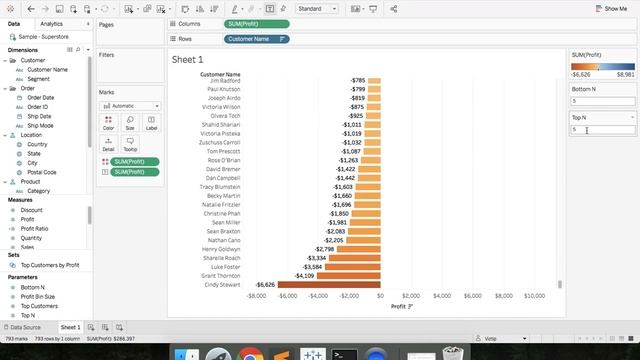
Task: Open the Top N card dropdown arrow
Action: (x=632, y=118)
